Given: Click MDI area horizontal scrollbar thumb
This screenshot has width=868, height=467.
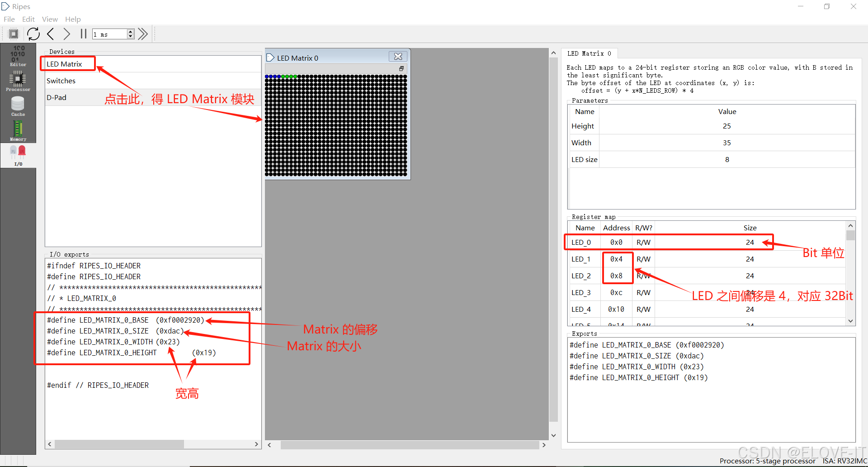Looking at the screenshot, I should (x=410, y=445).
